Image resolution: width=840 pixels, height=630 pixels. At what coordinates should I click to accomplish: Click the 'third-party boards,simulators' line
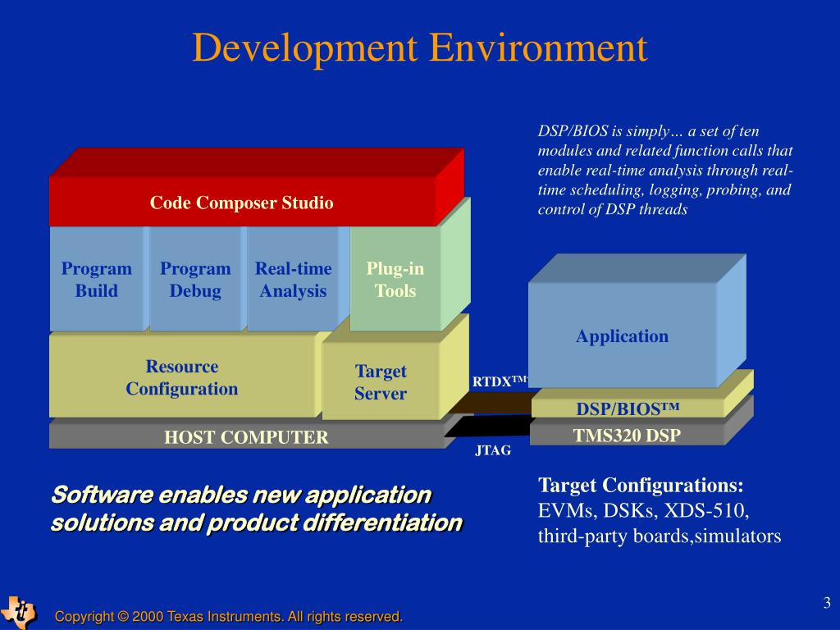(x=660, y=536)
